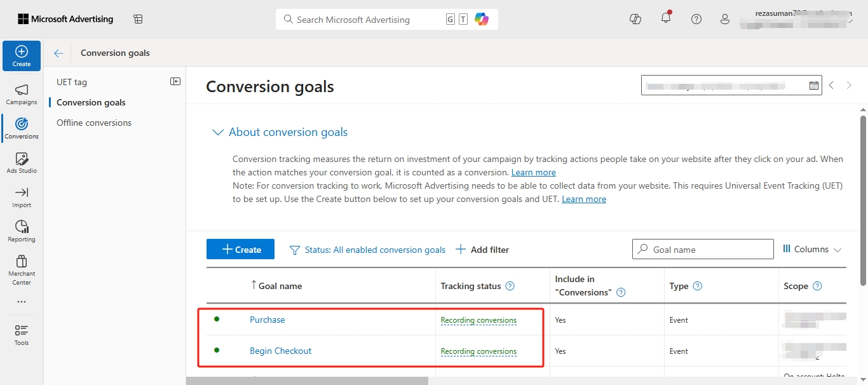Click the Type column header
868x385 pixels.
679,286
